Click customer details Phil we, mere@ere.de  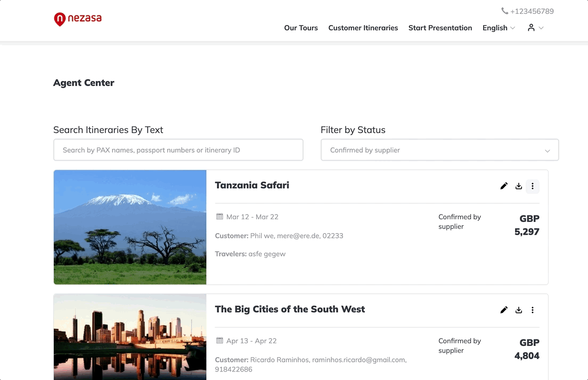tap(279, 236)
